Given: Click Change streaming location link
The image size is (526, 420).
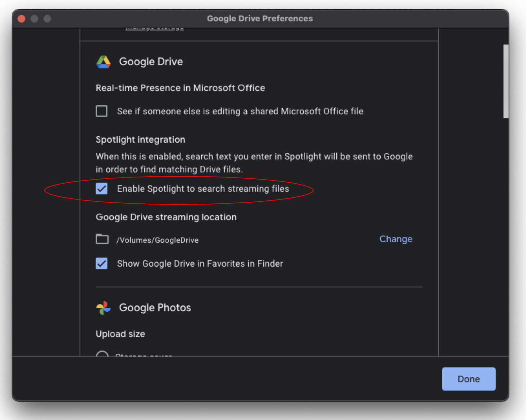Looking at the screenshot, I should [x=396, y=239].
